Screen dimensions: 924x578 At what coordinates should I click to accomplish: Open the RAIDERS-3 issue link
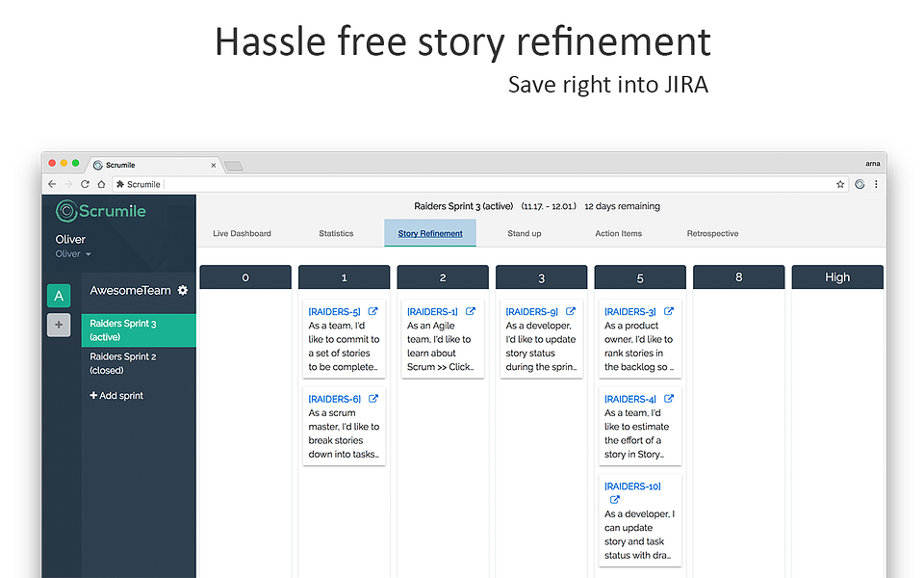(x=629, y=312)
